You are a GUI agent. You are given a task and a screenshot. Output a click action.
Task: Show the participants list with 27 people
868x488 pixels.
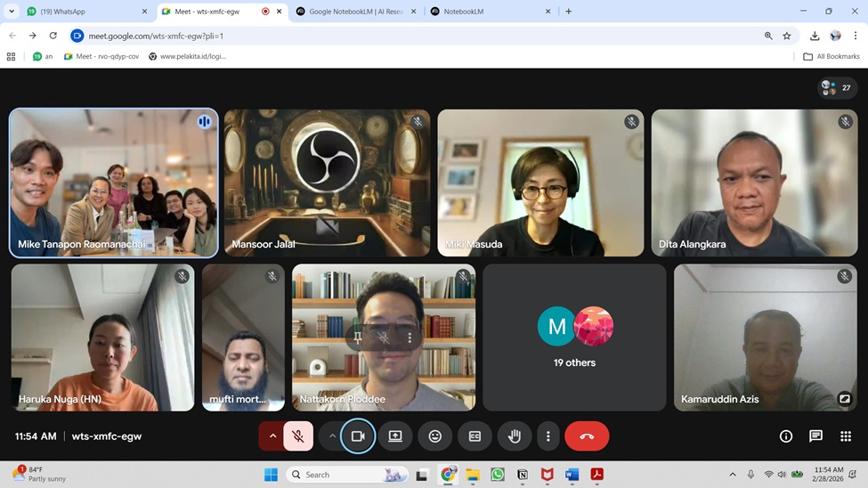coord(836,87)
